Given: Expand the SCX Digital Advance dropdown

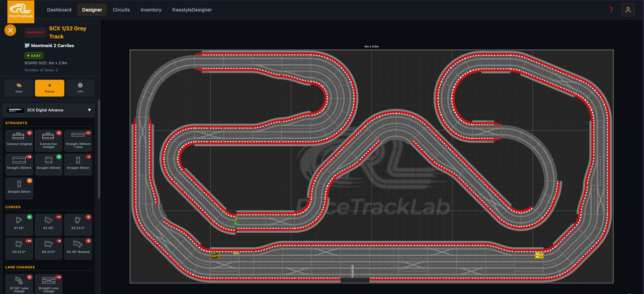Looking at the screenshot, I should coord(49,110).
